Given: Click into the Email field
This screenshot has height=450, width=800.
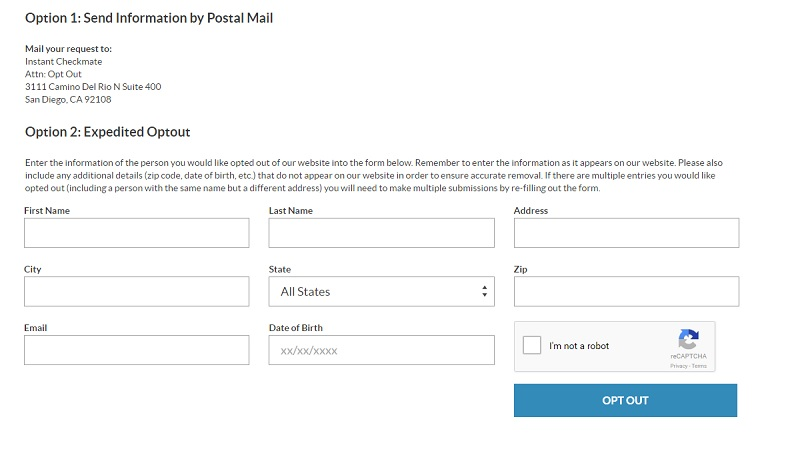Looking at the screenshot, I should pos(136,350).
